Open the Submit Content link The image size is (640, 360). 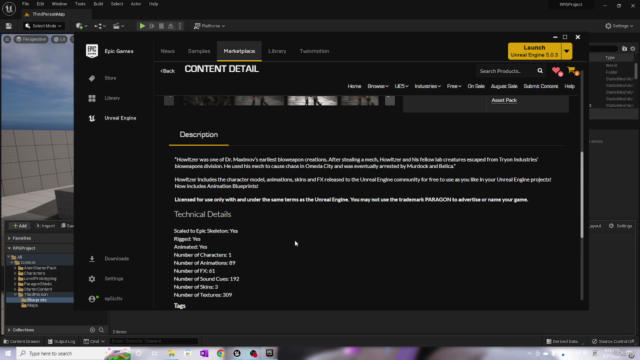pyautogui.click(x=541, y=86)
